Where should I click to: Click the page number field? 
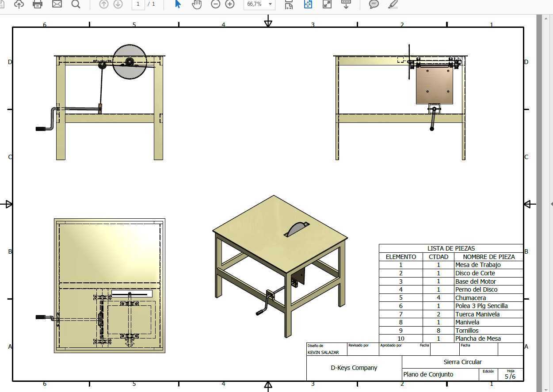pos(138,4)
